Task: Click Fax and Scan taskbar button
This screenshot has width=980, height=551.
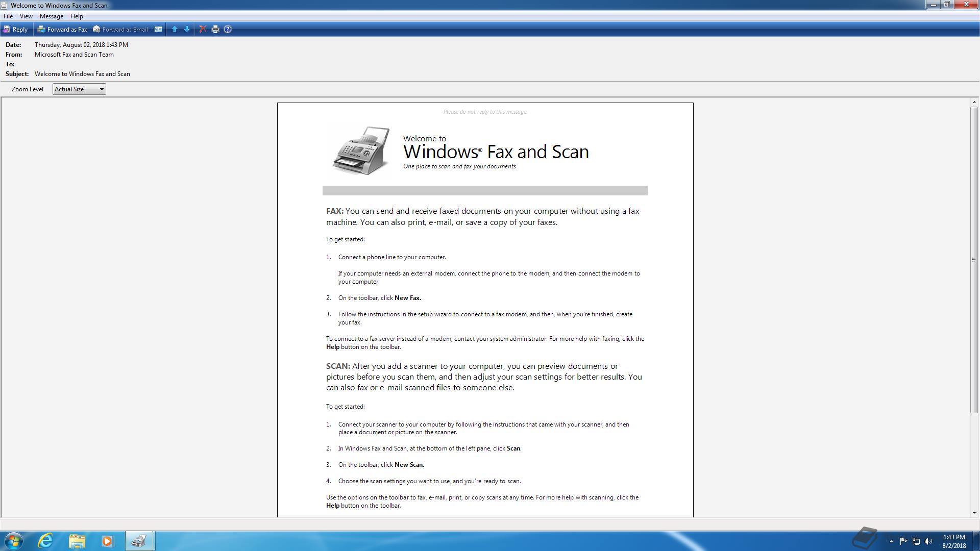Action: pyautogui.click(x=139, y=541)
